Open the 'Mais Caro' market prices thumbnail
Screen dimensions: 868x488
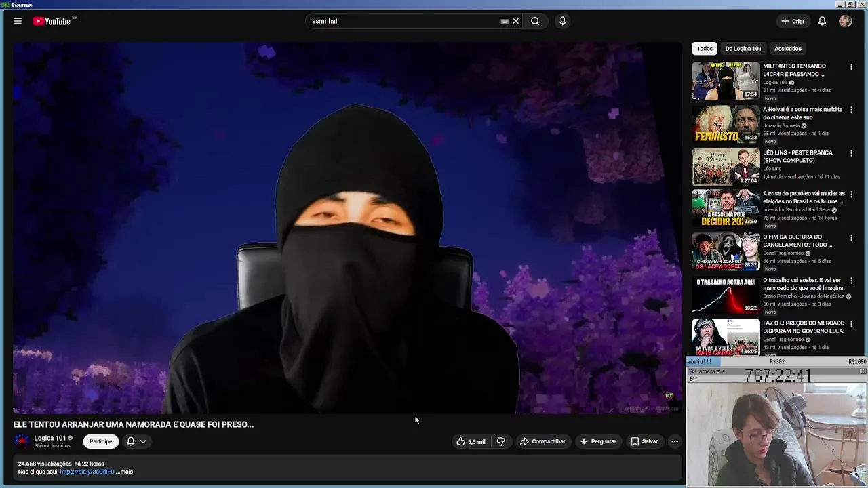(726, 338)
